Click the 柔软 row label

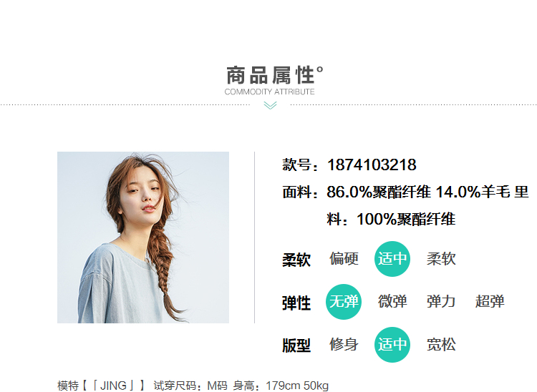tap(296, 260)
